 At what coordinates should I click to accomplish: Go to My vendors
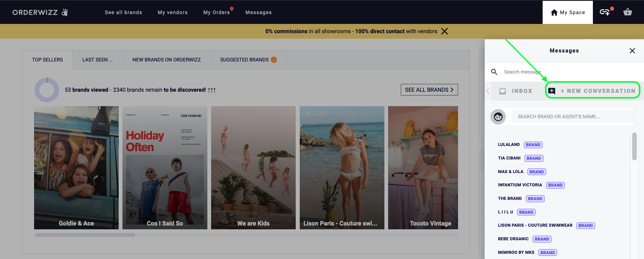[173, 12]
